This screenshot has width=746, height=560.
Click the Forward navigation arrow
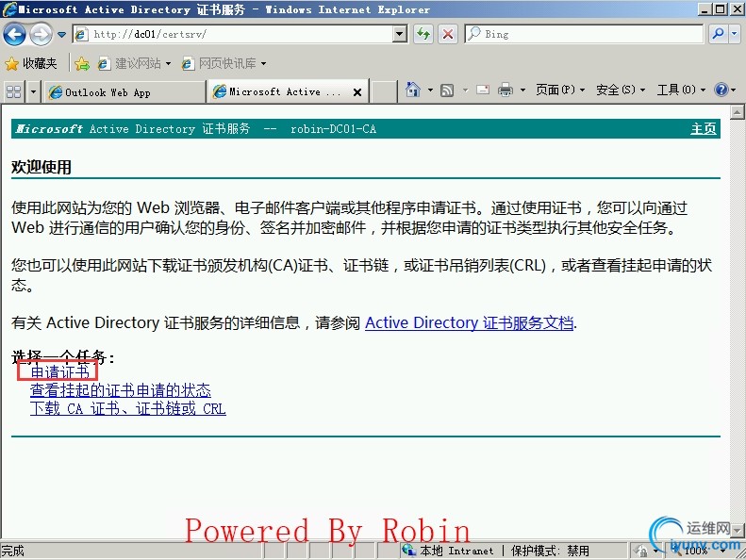click(x=41, y=34)
